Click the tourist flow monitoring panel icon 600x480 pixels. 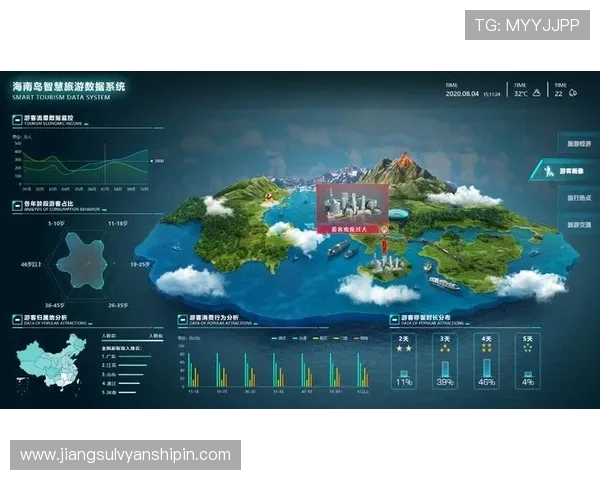pos(17,120)
